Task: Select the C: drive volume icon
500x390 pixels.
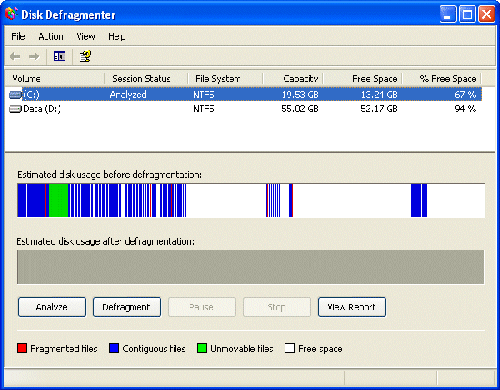Action: [x=15, y=95]
